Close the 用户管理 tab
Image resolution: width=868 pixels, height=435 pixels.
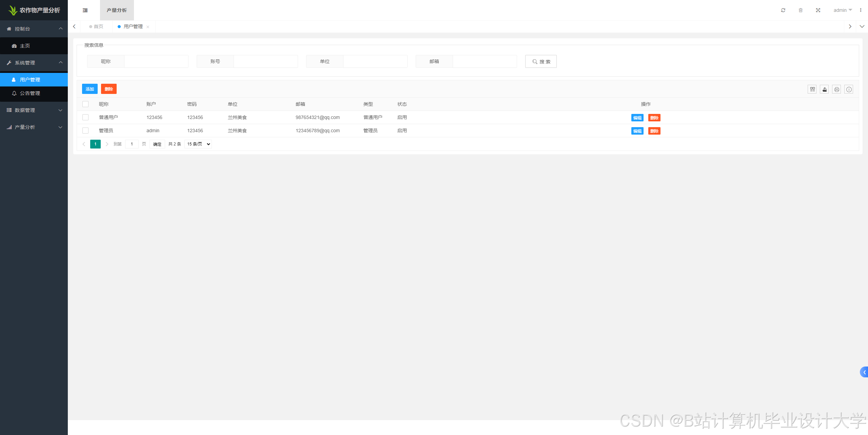[x=148, y=27]
